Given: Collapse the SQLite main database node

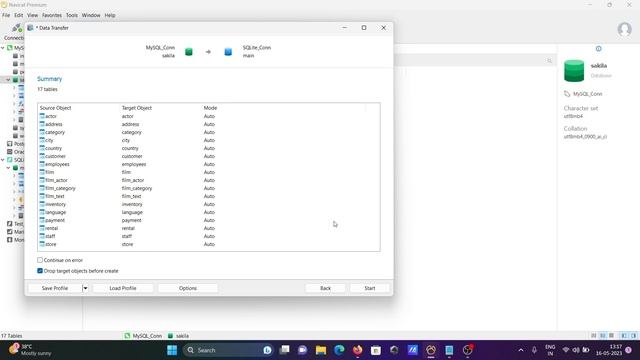Looking at the screenshot, I should tap(8, 168).
